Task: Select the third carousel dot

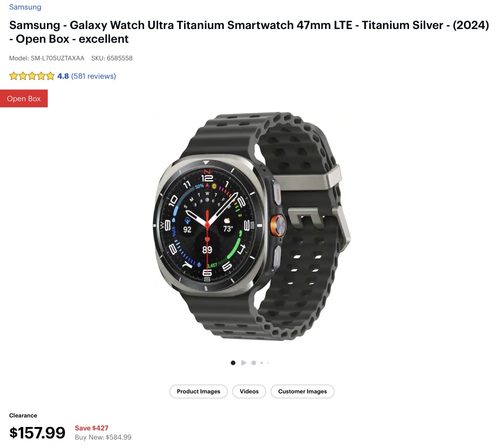Action: point(254,363)
